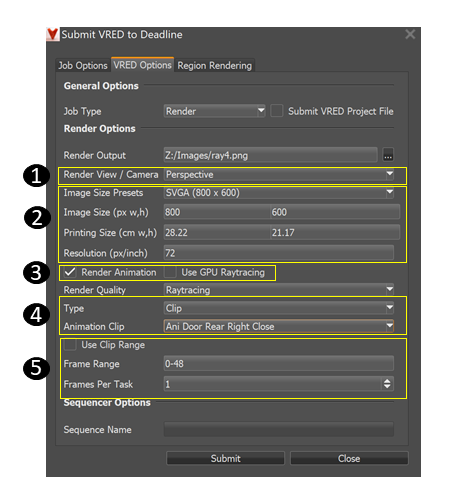This screenshot has height=497, width=465.
Task: Switch to the Job Options tab
Action: click(x=83, y=65)
